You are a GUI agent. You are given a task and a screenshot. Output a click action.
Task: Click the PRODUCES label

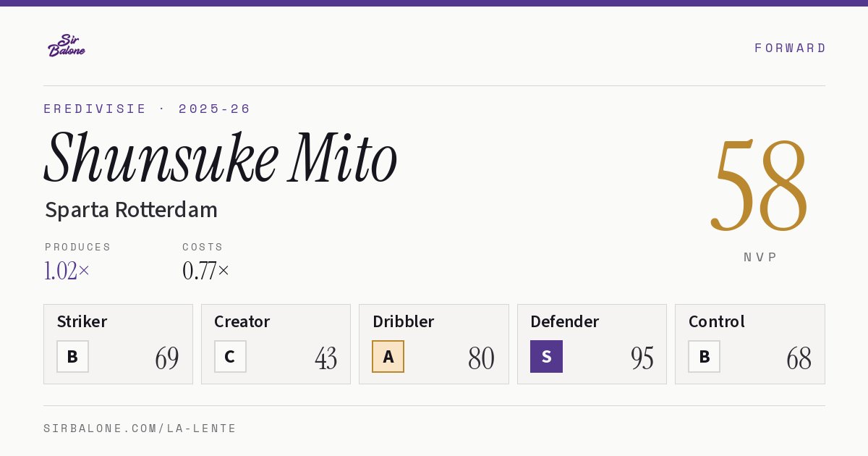coord(78,247)
